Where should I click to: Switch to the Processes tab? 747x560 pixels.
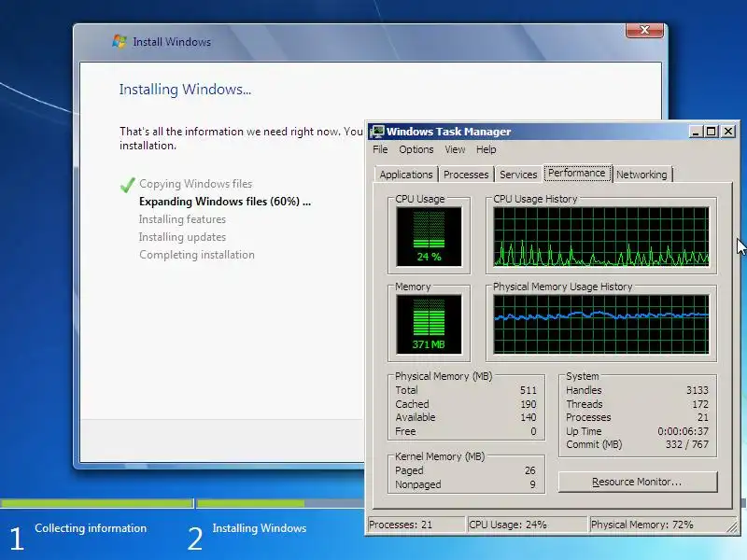466,175
